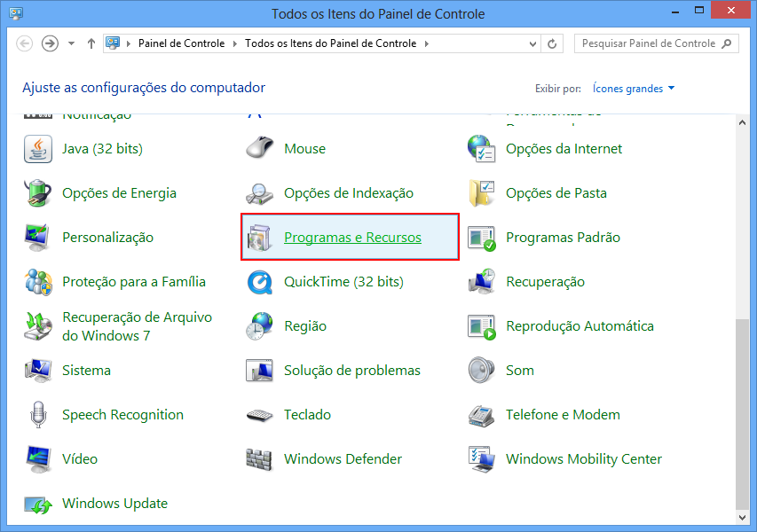The width and height of the screenshot is (757, 532).
Task: Expand the chevron after Todos os Itens
Action: click(x=426, y=44)
